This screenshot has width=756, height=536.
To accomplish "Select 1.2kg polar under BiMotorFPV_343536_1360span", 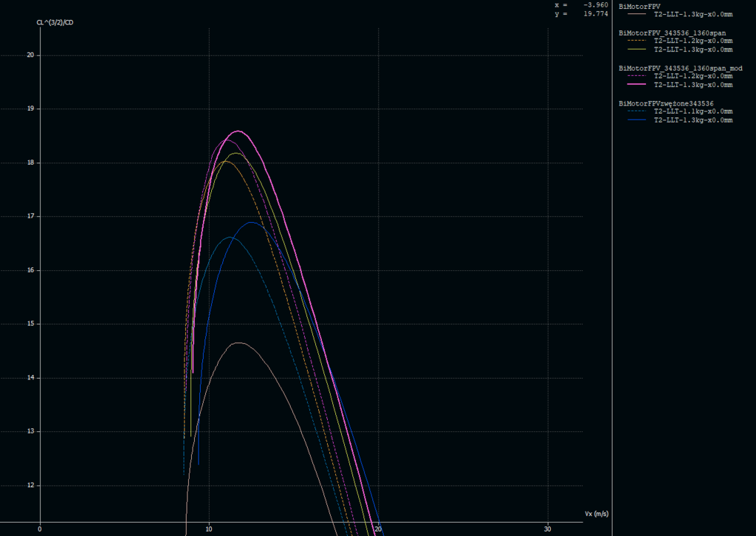I will coord(693,41).
